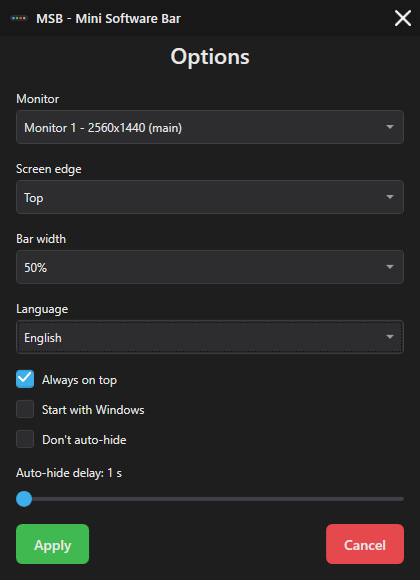This screenshot has width=420, height=580.
Task: Click the Auto-hide delay slider handle
Action: pyautogui.click(x=24, y=499)
